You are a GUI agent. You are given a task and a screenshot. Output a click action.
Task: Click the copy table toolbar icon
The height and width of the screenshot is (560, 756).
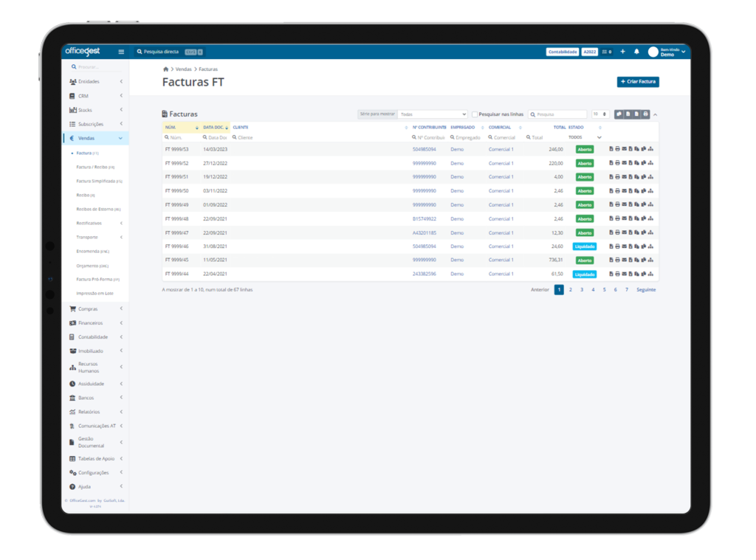[619, 114]
